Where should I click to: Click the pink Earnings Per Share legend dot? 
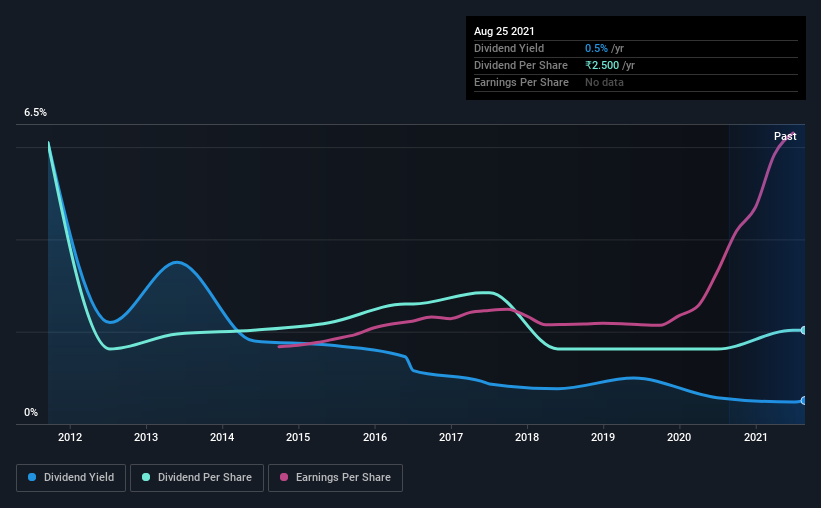[284, 477]
